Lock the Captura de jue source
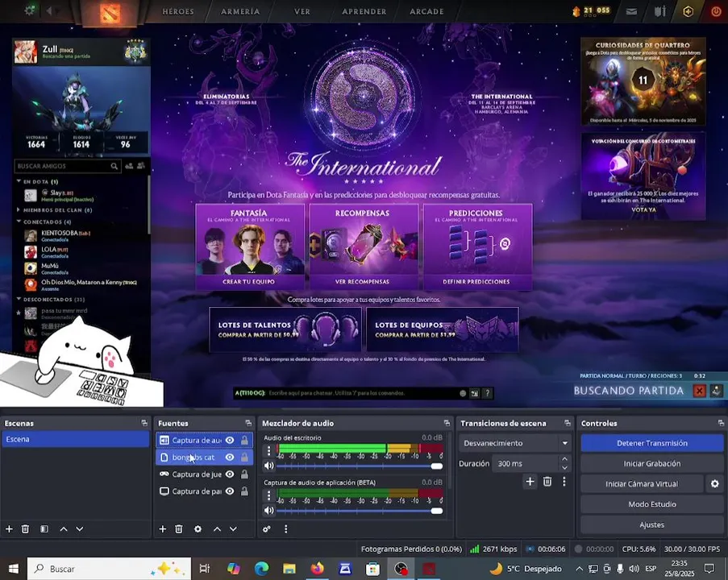 244,474
